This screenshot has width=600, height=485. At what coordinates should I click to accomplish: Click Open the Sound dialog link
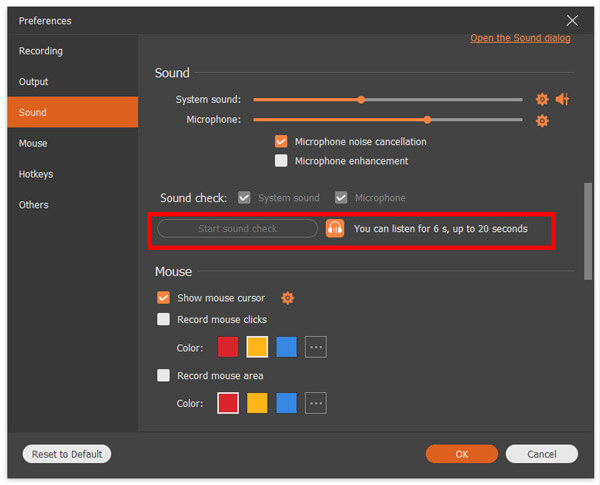pyautogui.click(x=520, y=38)
